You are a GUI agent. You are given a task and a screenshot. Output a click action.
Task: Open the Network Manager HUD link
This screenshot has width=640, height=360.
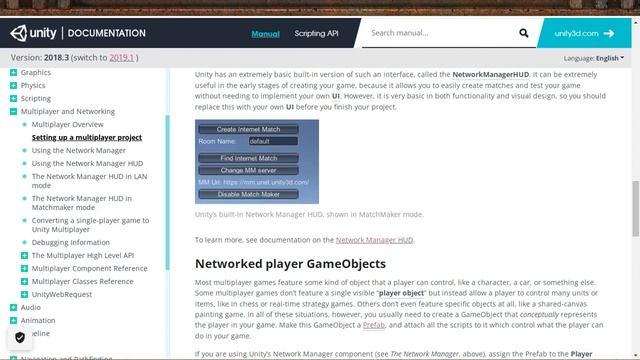(x=374, y=240)
